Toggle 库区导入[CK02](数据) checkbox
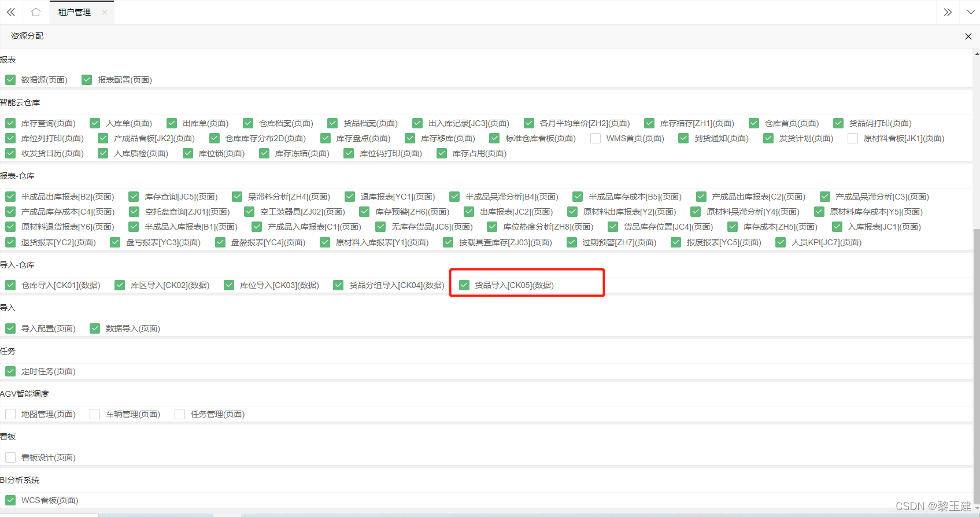Screen dimensions: 980x517 coord(120,285)
